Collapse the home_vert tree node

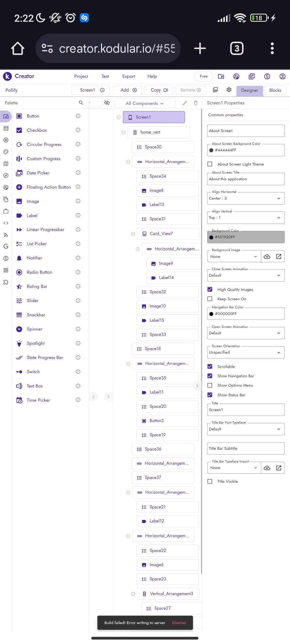coord(124,132)
